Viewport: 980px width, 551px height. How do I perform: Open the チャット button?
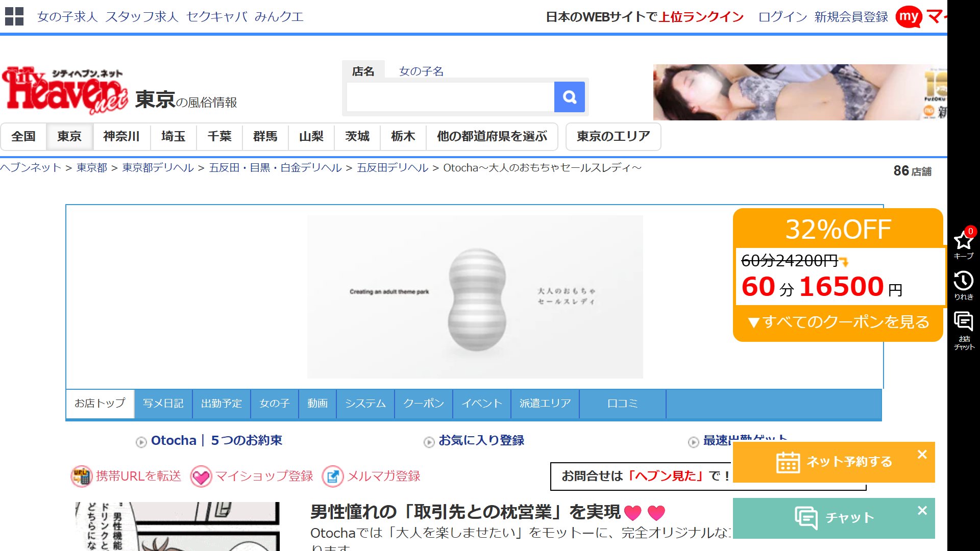(834, 518)
